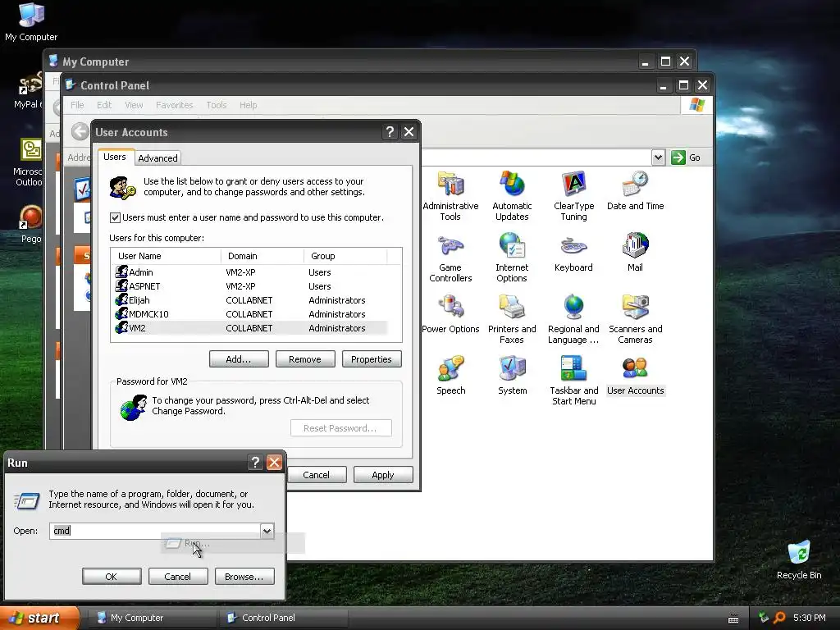This screenshot has height=630, width=840.
Task: Open Date and Time icon
Action: pos(636,190)
